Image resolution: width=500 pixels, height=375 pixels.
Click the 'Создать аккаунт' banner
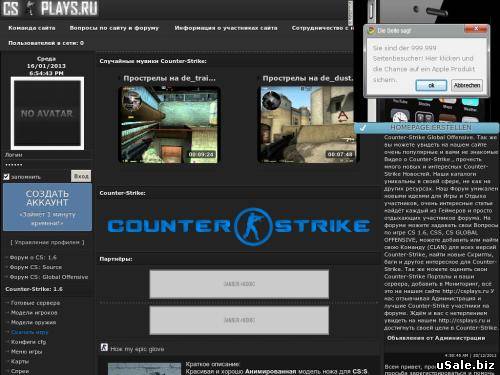47,207
